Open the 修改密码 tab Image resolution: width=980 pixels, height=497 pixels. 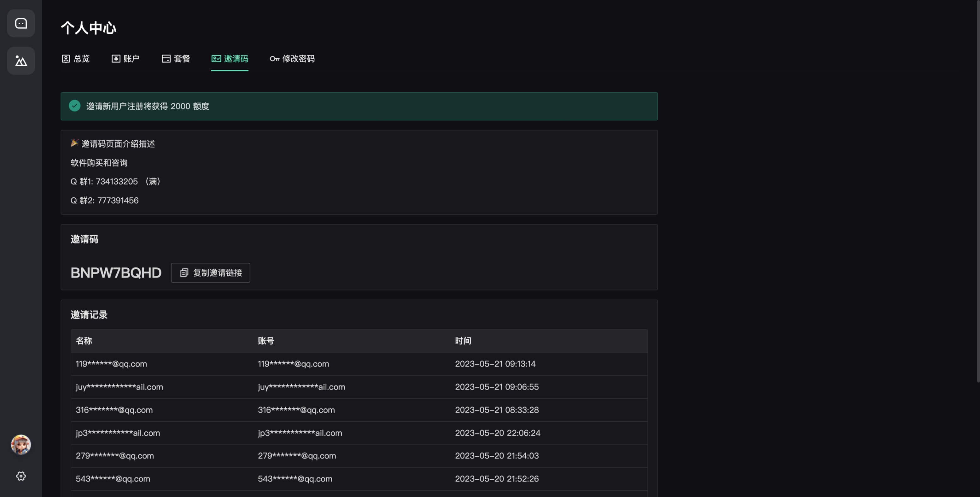pos(292,59)
